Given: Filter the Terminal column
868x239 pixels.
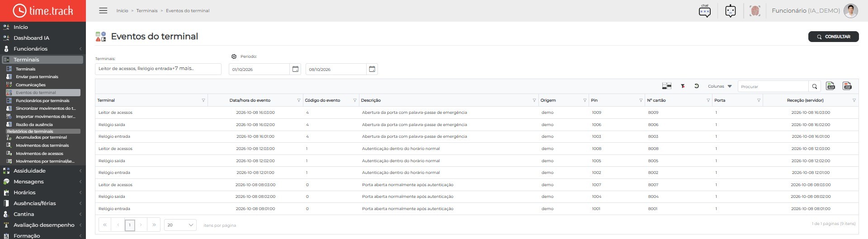Looking at the screenshot, I should [203, 100].
